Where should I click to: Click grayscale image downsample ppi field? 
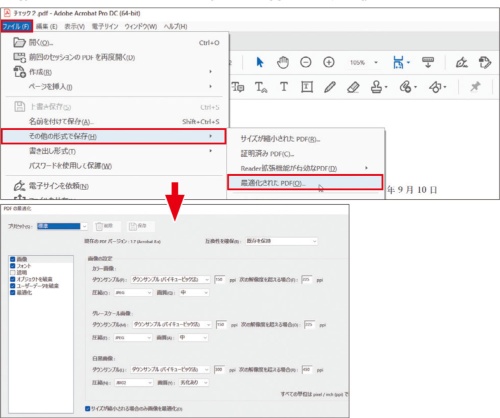tap(221, 324)
